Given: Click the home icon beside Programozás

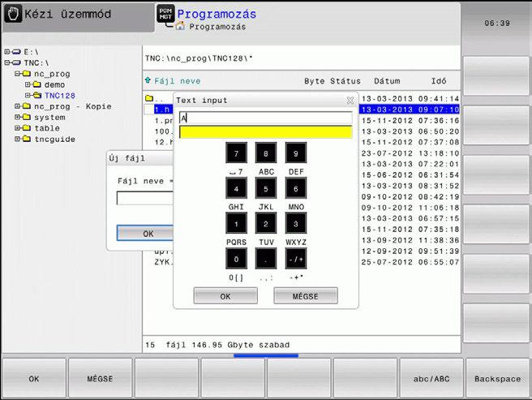Looking at the screenshot, I should (180, 26).
